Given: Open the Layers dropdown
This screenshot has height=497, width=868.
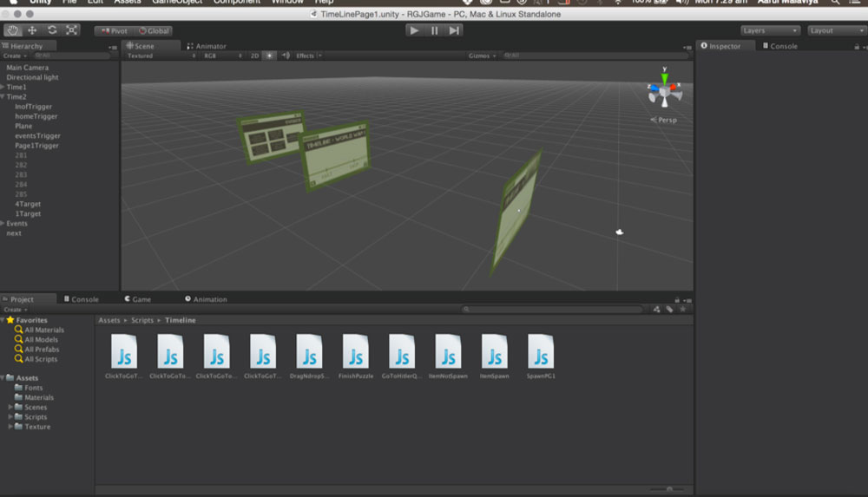Looking at the screenshot, I should 770,30.
